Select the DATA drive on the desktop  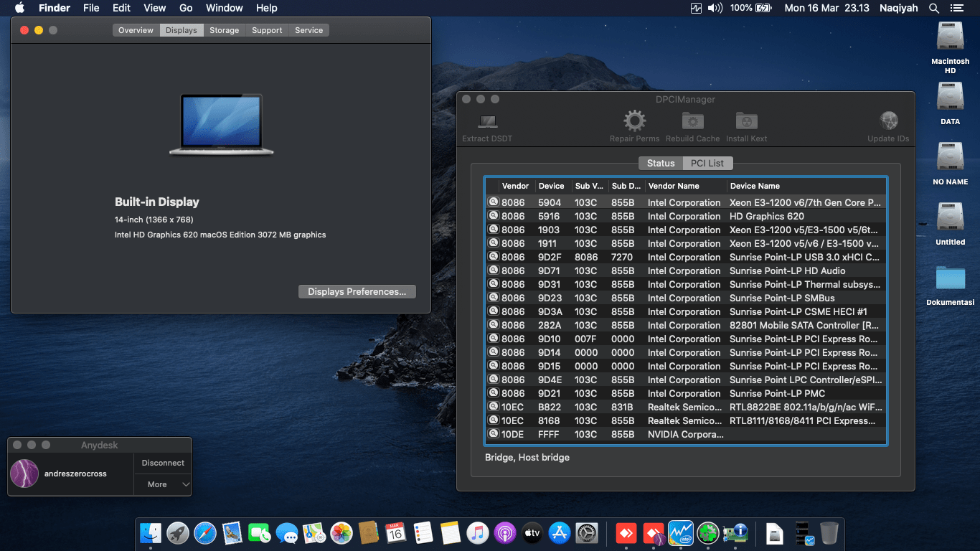950,103
